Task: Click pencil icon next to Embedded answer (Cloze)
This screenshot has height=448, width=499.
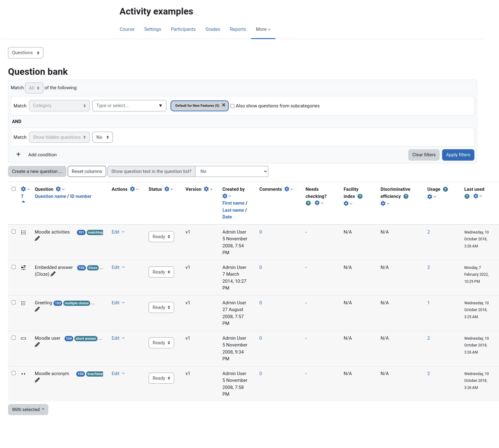Action: coord(53,274)
